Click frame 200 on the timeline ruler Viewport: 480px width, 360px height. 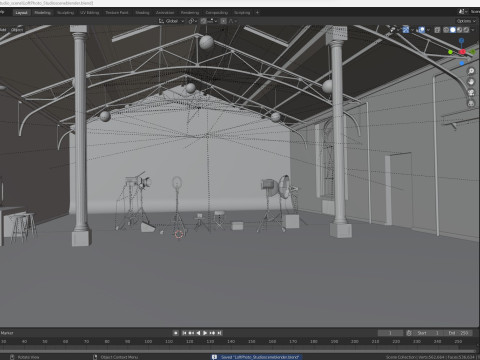354,341
